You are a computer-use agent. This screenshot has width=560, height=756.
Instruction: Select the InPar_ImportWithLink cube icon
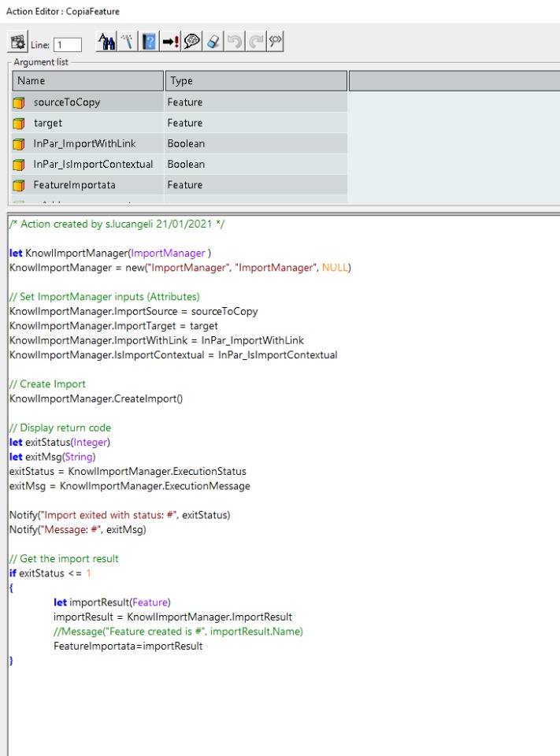(19, 143)
